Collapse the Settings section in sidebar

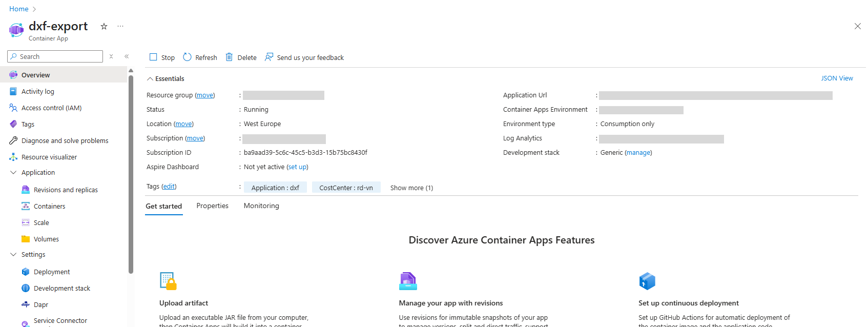(x=13, y=255)
